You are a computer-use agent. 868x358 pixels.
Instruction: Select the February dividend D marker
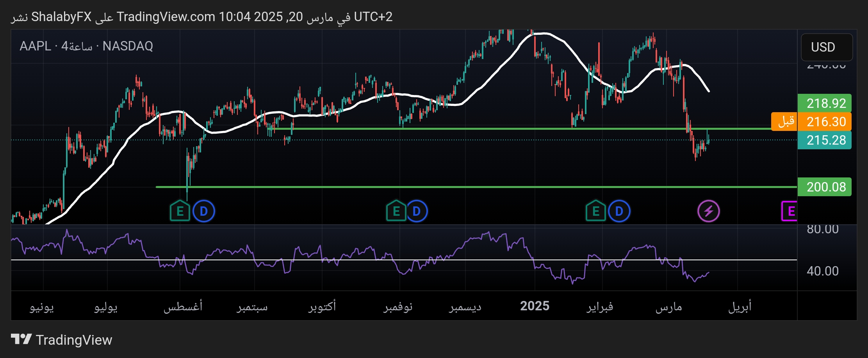pos(619,211)
